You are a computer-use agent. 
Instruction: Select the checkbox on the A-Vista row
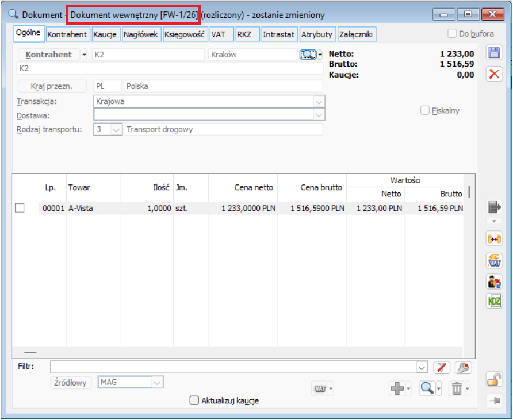[x=18, y=208]
